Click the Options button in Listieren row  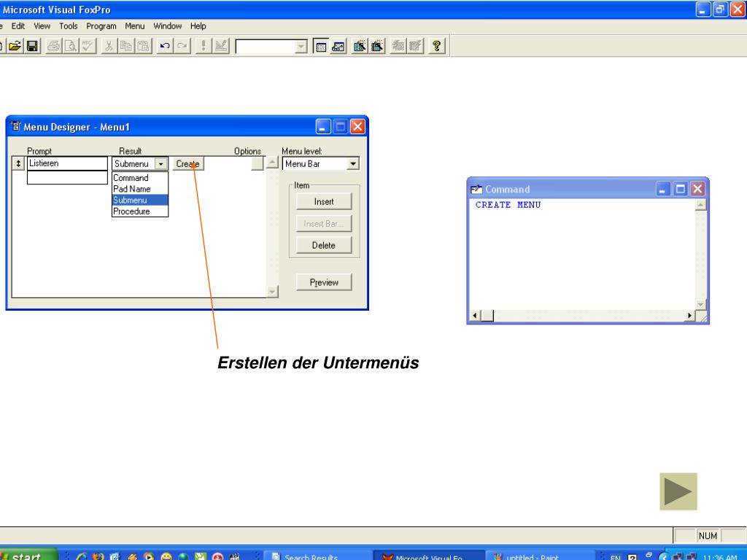[x=258, y=163]
